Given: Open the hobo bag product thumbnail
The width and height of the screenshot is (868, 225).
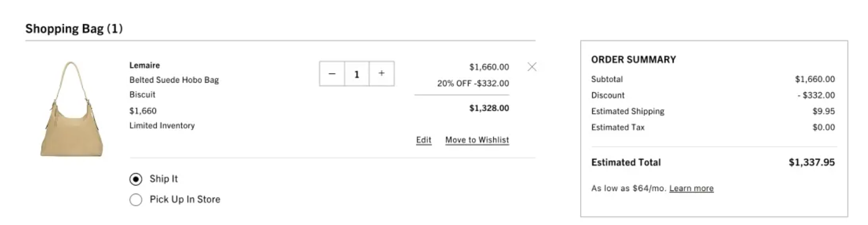Looking at the screenshot, I should click(71, 109).
